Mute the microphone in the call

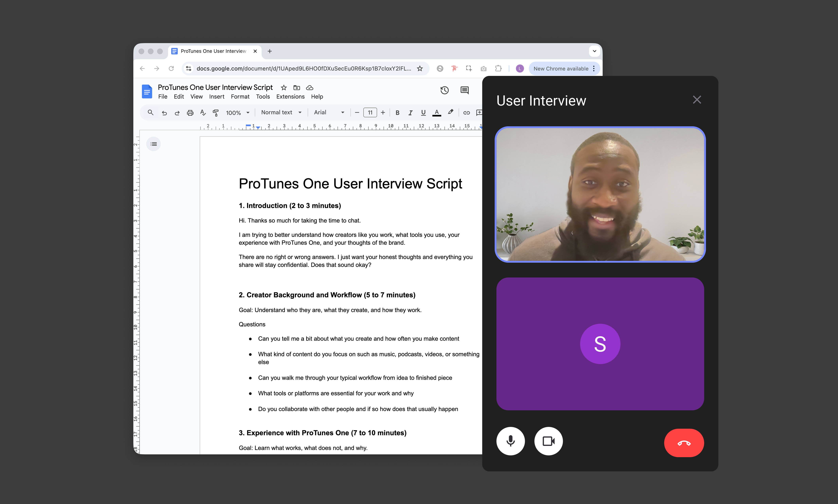[510, 441]
